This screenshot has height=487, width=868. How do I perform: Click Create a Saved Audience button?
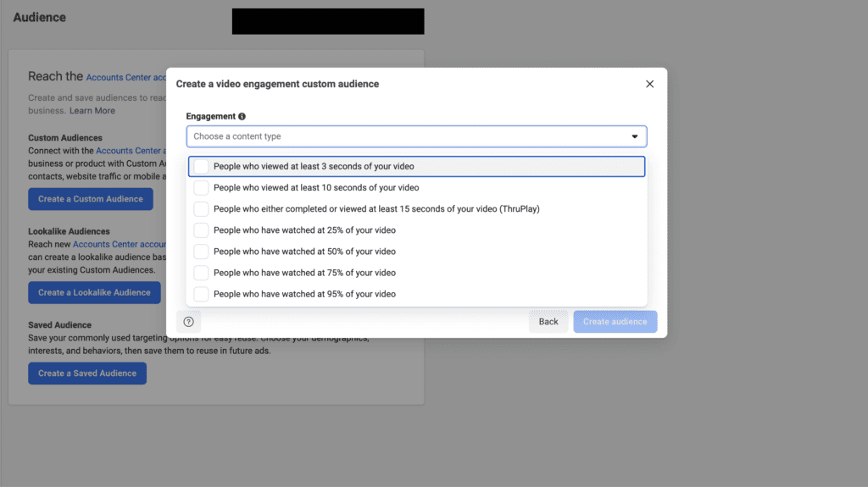pyautogui.click(x=87, y=374)
